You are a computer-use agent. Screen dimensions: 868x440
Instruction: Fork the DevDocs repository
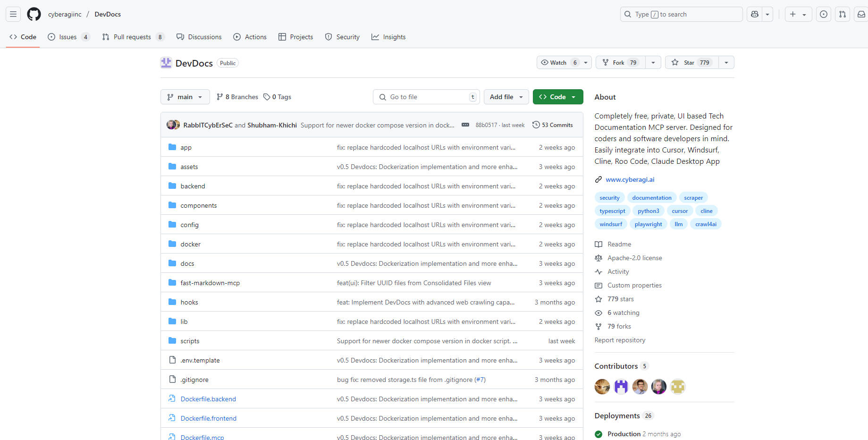click(619, 62)
